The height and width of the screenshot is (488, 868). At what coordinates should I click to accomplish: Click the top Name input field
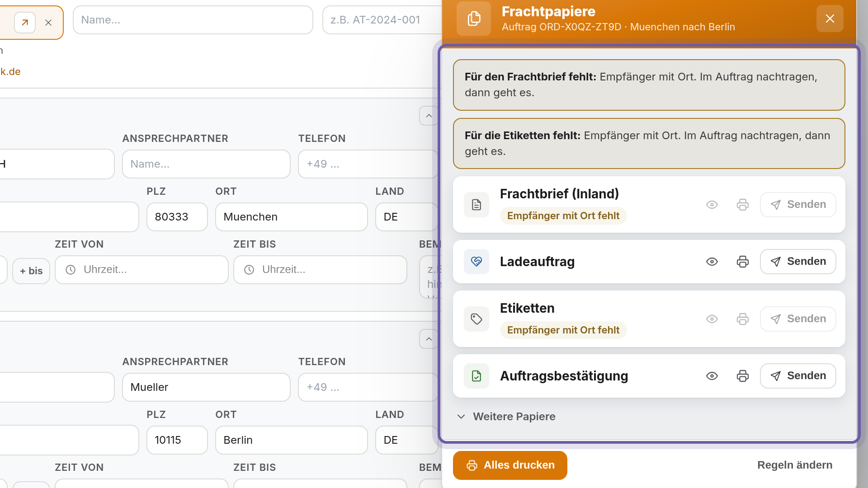click(x=193, y=20)
